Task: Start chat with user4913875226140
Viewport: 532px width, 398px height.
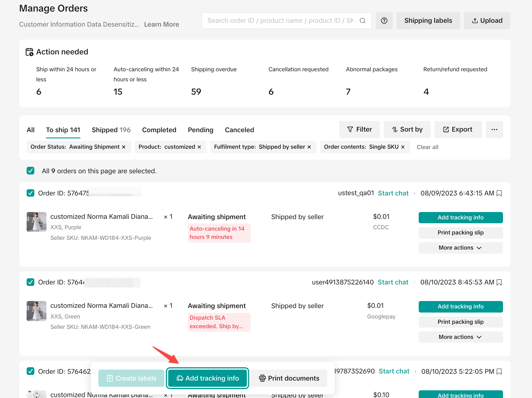Action: point(393,282)
